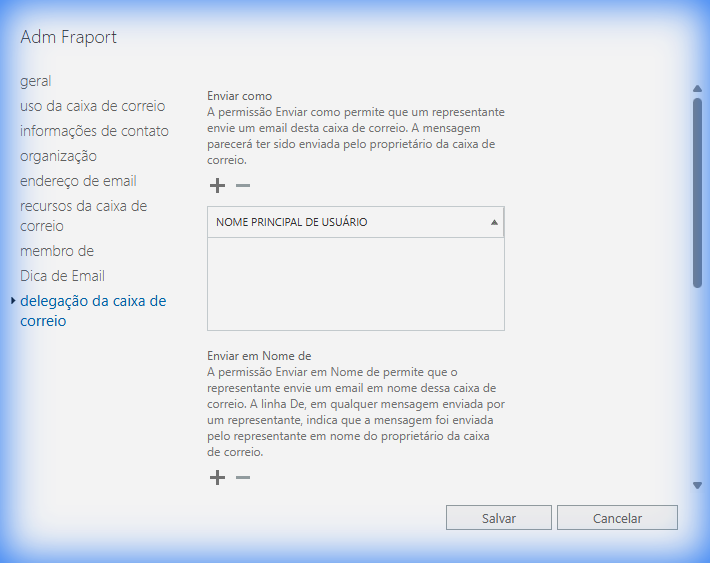Remove selected user from Enviar como list
The height and width of the screenshot is (563, 710).
point(242,186)
